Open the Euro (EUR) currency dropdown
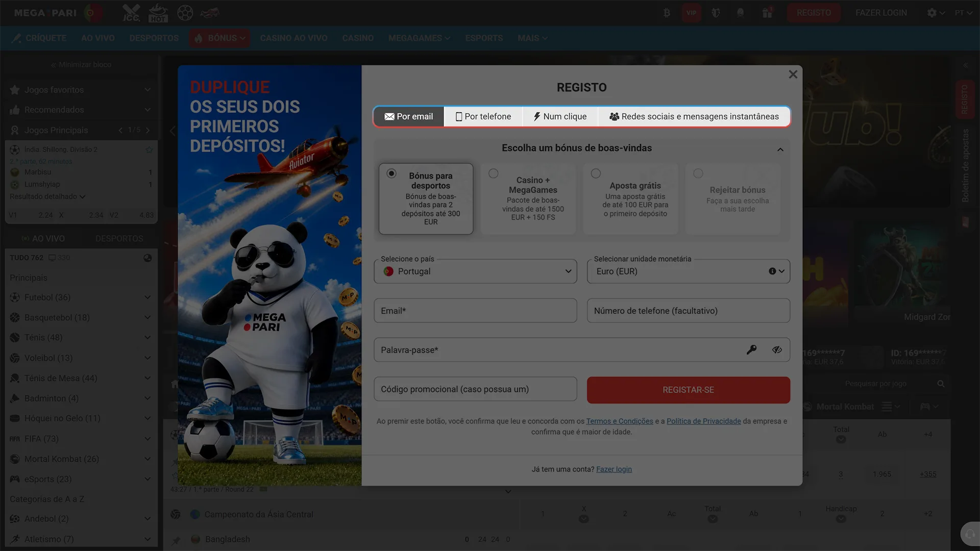 pos(689,271)
